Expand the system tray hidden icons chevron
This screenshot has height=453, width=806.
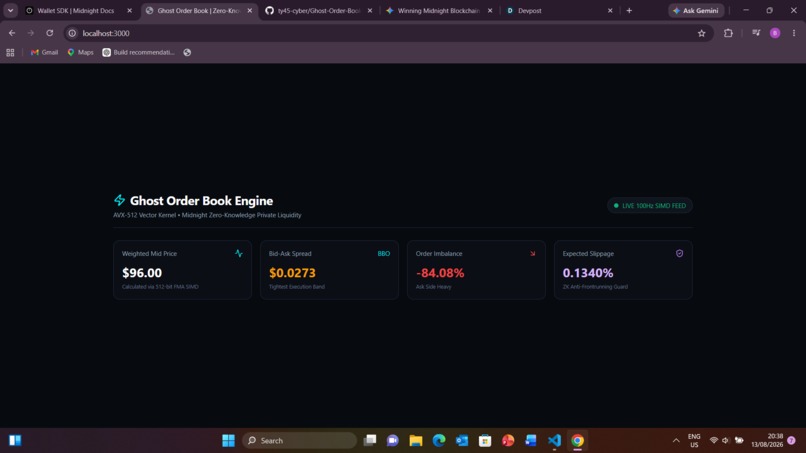676,441
